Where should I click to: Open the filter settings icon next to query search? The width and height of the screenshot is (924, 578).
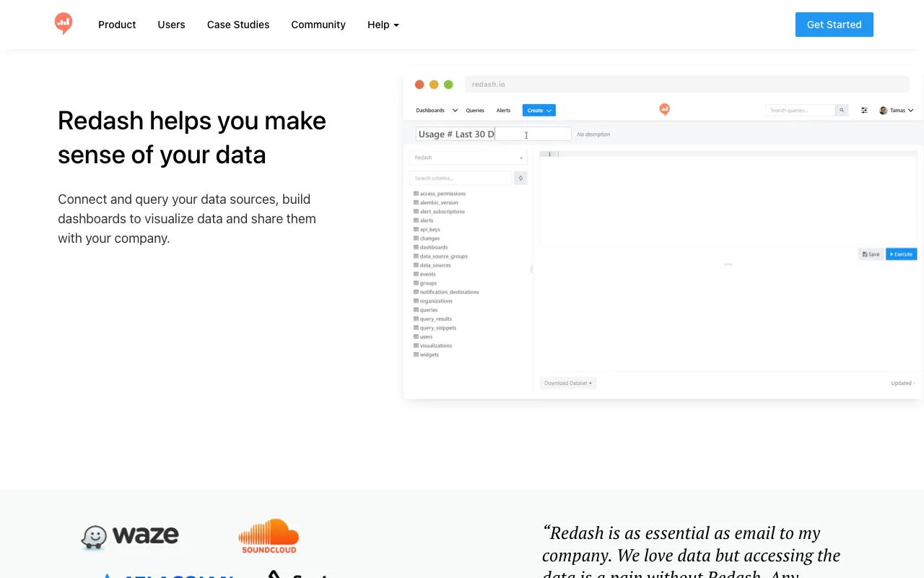pos(864,110)
